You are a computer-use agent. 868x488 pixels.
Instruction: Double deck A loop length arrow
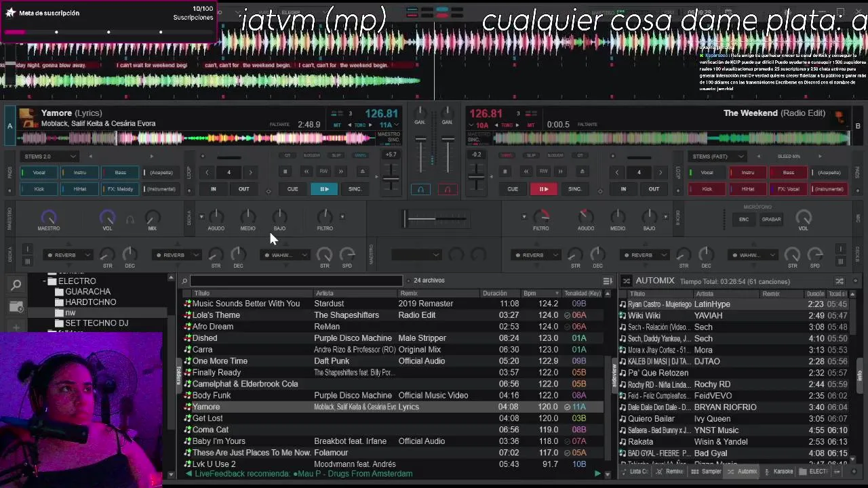pos(250,172)
